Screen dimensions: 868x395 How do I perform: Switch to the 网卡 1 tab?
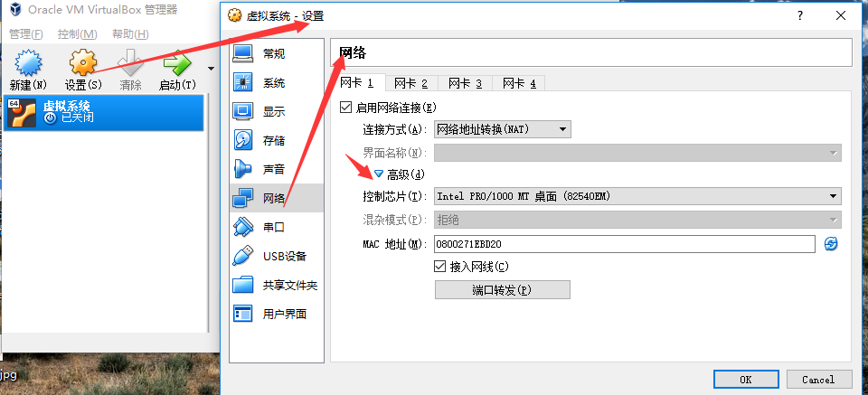tap(358, 83)
